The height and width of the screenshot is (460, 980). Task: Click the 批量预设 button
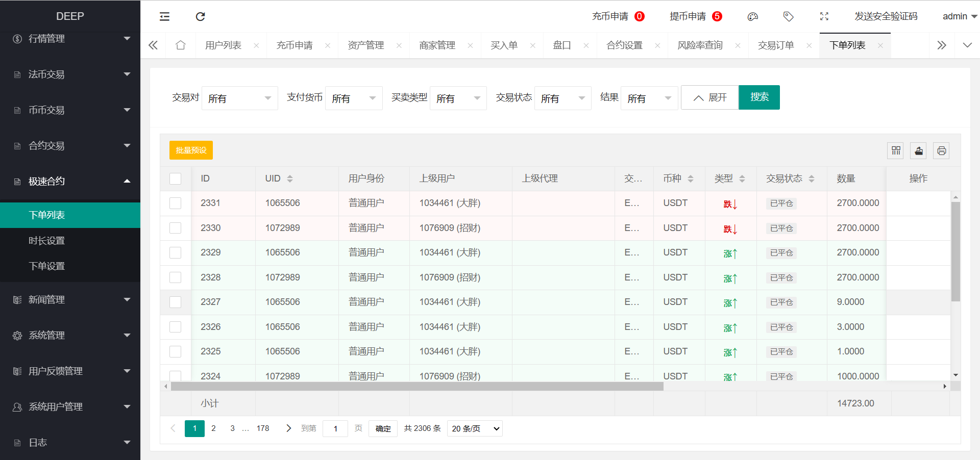tap(191, 150)
